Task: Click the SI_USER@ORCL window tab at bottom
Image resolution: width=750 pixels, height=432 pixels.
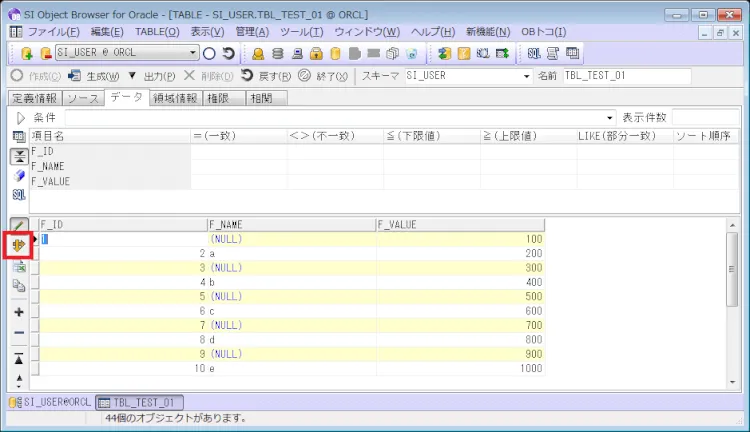Action: pyautogui.click(x=50, y=402)
